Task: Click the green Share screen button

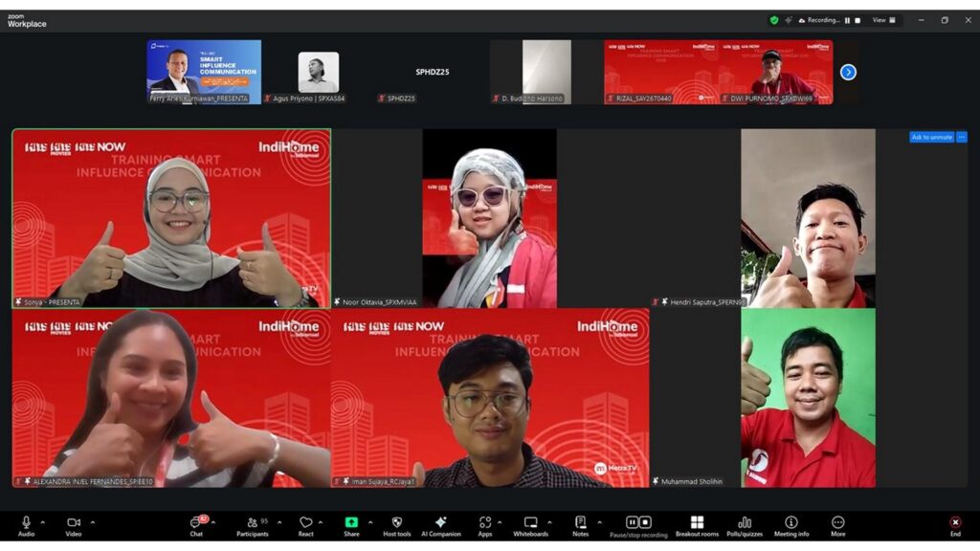Action: click(x=351, y=526)
